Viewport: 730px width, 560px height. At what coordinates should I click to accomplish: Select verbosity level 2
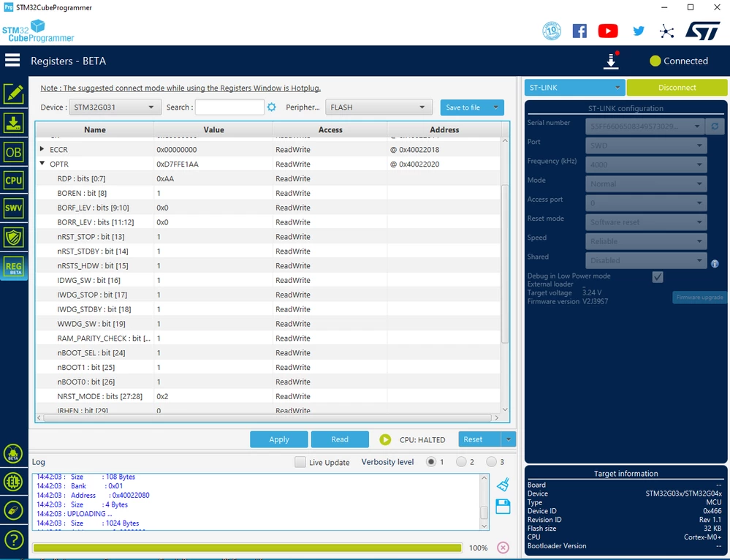(461, 462)
